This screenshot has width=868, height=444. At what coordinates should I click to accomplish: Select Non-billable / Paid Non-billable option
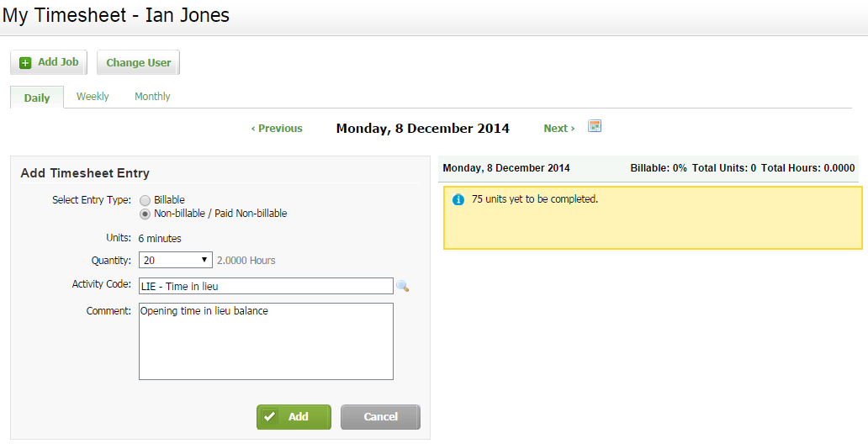146,214
